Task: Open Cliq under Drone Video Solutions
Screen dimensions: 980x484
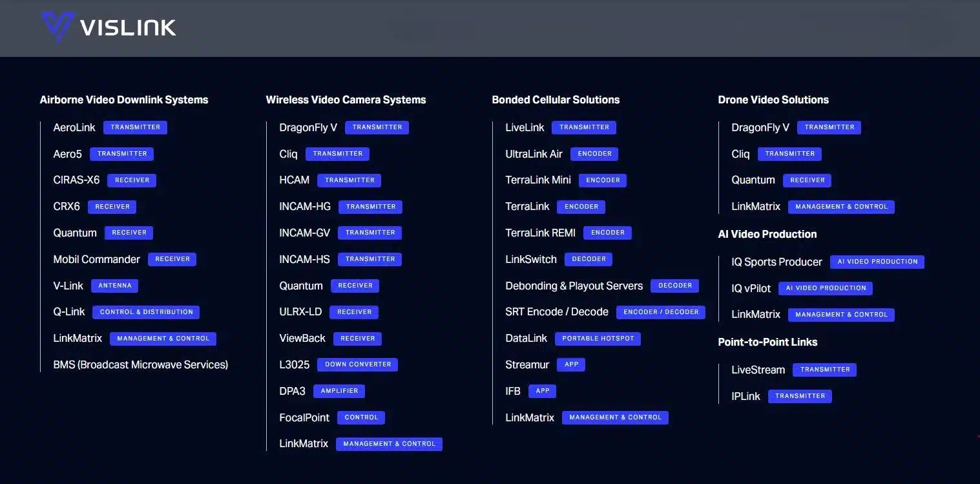Action: (x=740, y=154)
